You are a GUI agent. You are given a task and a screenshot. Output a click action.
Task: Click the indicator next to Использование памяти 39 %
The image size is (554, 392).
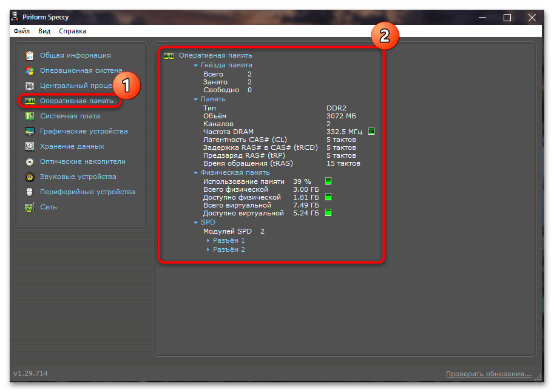[x=328, y=181]
